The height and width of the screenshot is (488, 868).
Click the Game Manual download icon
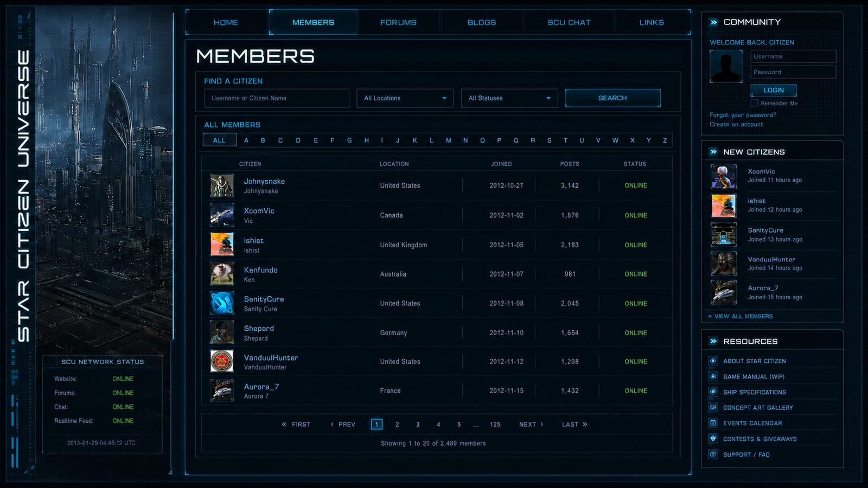click(x=713, y=376)
